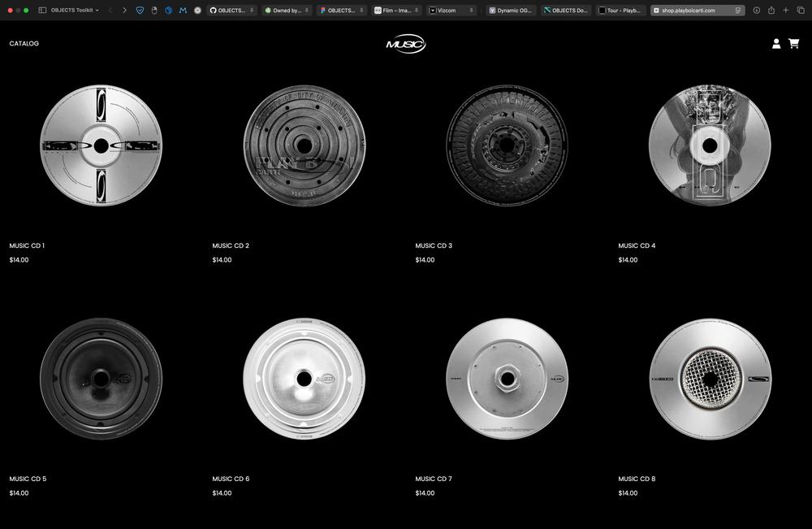Viewport: 812px width, 529px height.
Task: Click the MUSIC logo in header
Action: click(406, 44)
